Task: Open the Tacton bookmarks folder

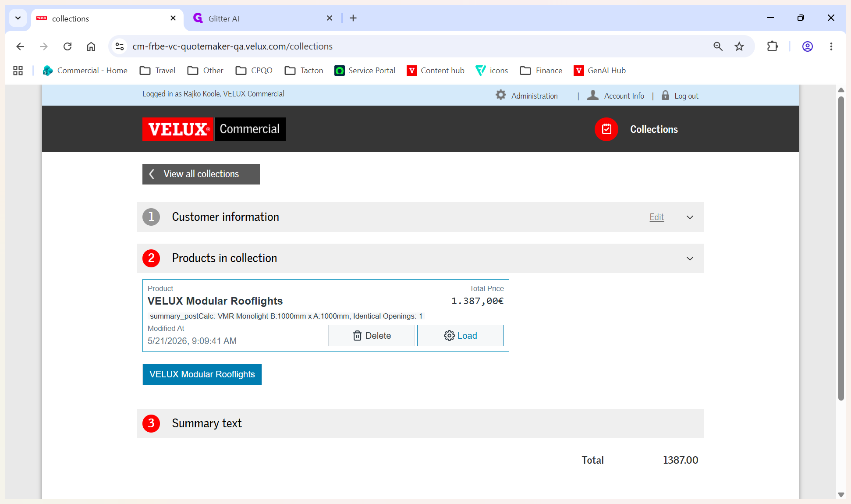Action: coord(304,71)
